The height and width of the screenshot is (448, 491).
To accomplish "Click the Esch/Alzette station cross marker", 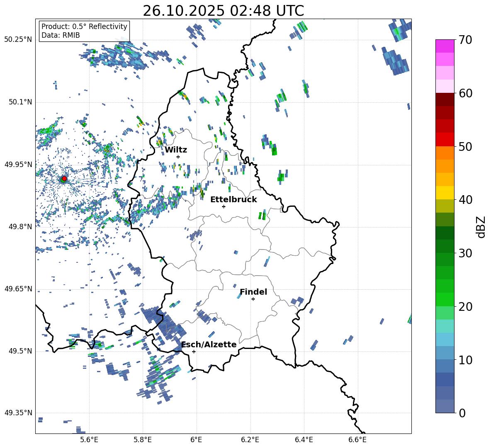I will [x=194, y=351].
